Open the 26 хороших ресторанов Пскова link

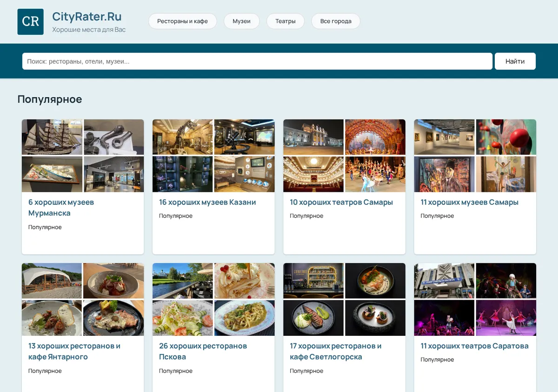[203, 352]
